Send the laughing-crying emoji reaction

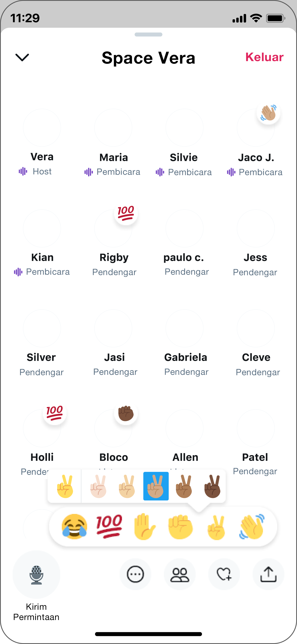click(x=74, y=527)
